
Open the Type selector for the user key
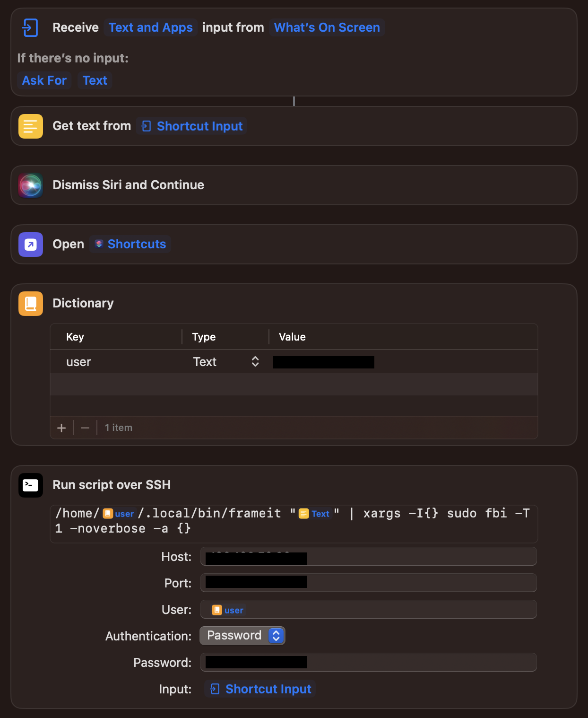tap(255, 361)
